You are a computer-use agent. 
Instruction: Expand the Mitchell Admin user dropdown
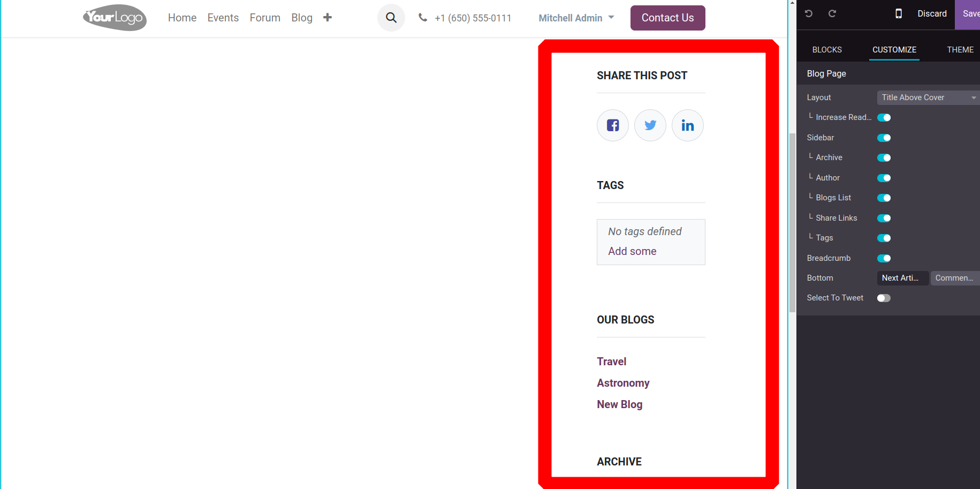tap(576, 18)
